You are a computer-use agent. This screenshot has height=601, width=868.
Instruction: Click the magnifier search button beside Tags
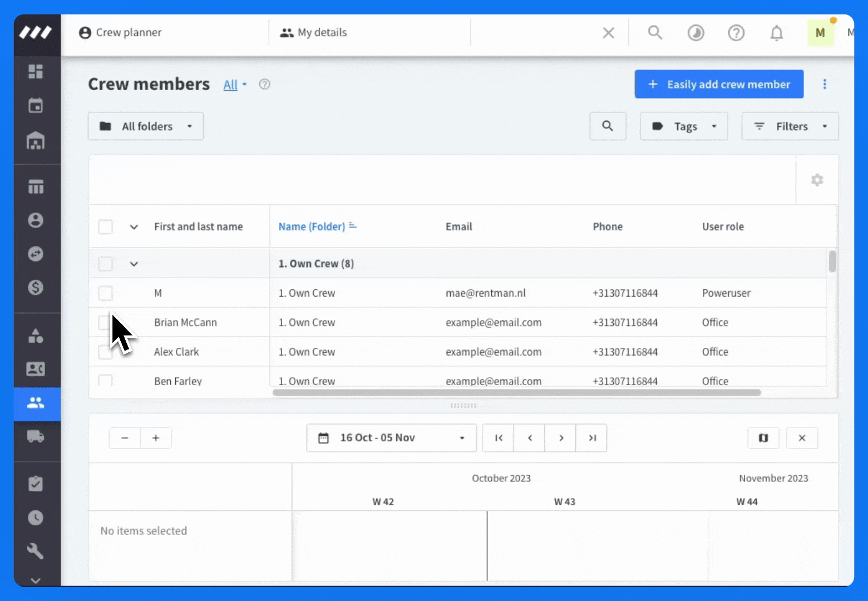click(608, 126)
